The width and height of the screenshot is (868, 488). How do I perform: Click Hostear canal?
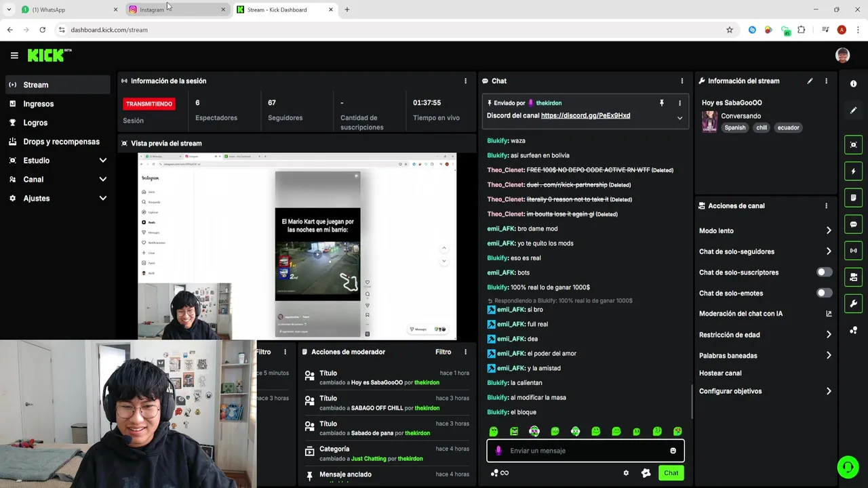point(720,373)
